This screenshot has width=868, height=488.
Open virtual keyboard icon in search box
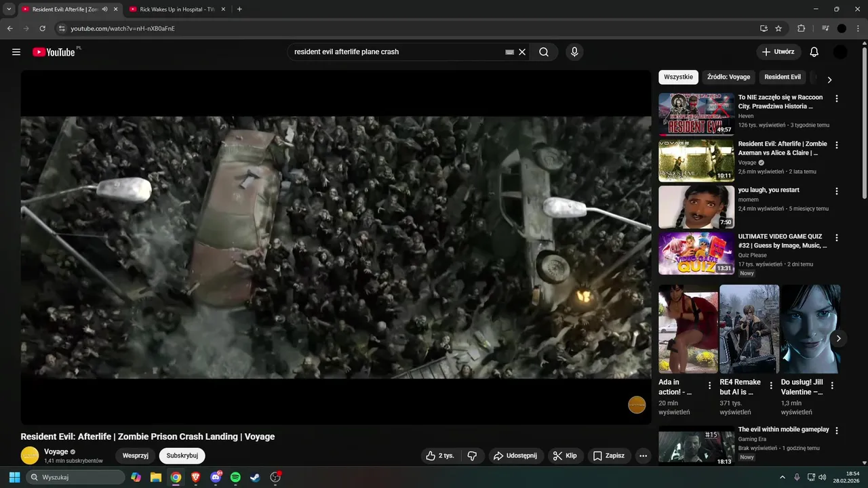click(510, 52)
